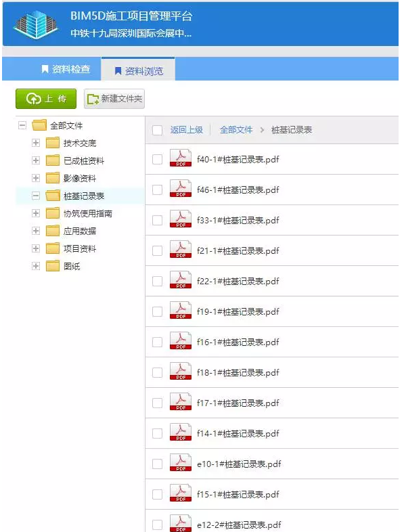Create a folder with 新建文件夹 button

click(114, 99)
